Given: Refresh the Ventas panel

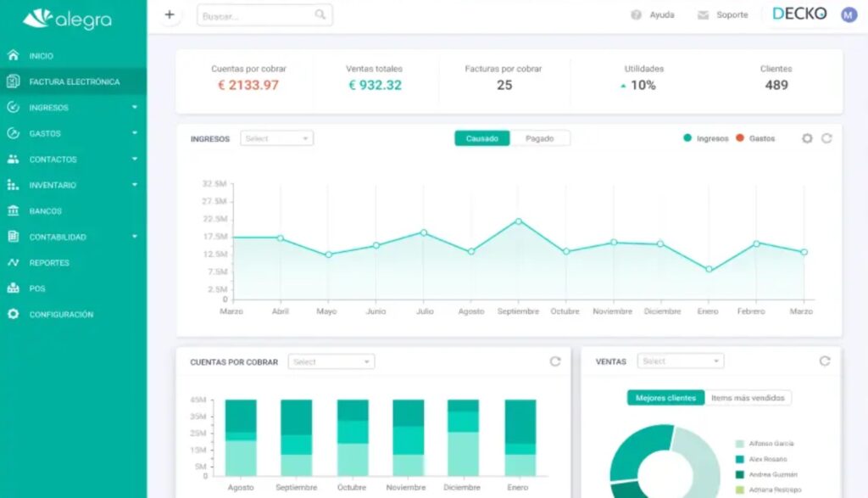Looking at the screenshot, I should pyautogui.click(x=825, y=361).
